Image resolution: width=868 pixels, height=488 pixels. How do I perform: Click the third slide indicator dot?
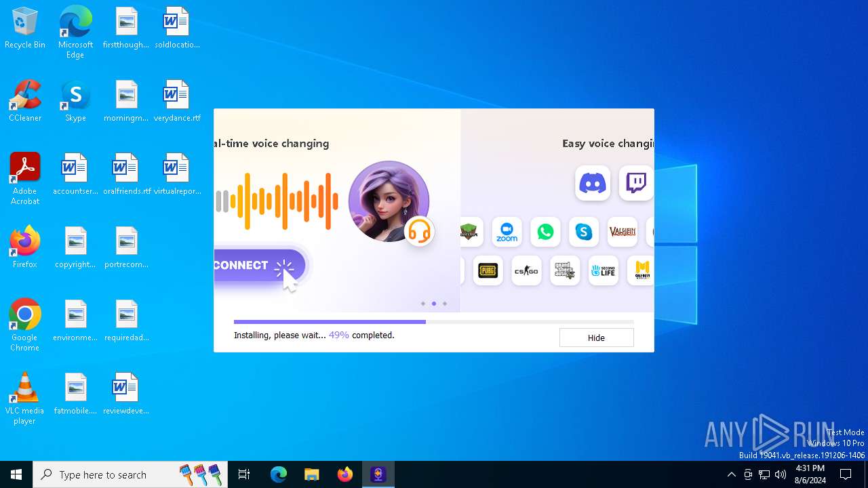click(x=445, y=304)
